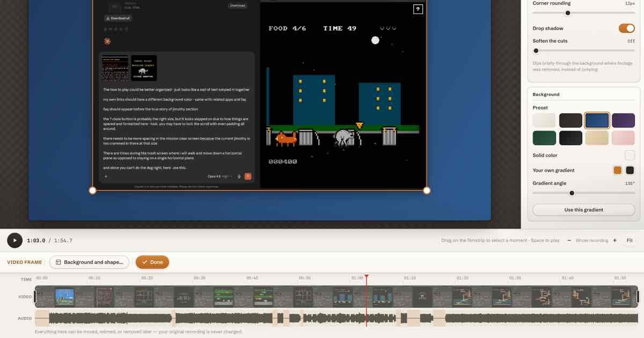This screenshot has height=338, width=644.
Task: Click the Done button
Action: 152,262
